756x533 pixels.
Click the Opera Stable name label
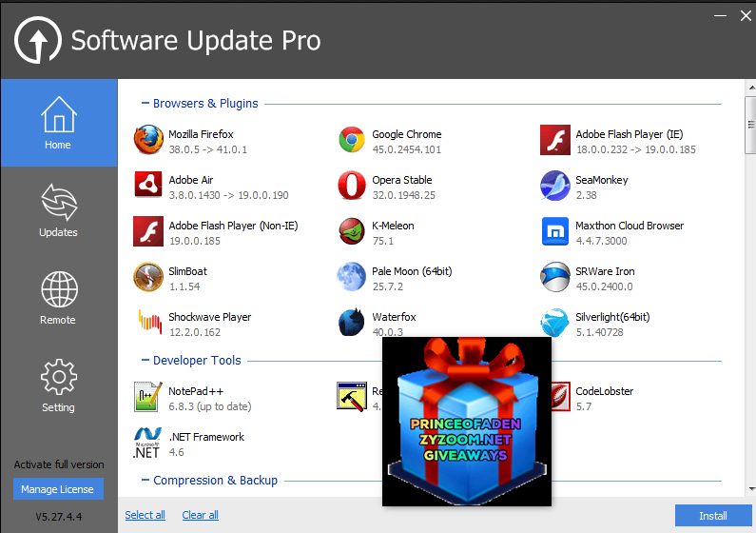tap(401, 180)
